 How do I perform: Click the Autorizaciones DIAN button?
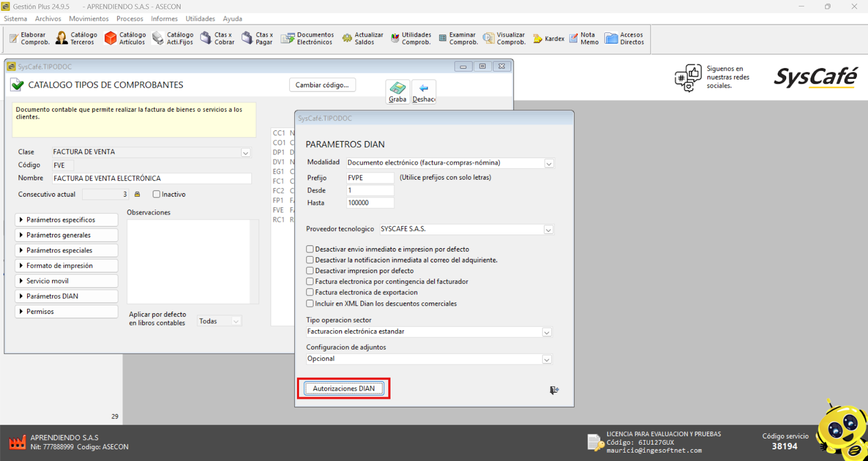tap(343, 388)
